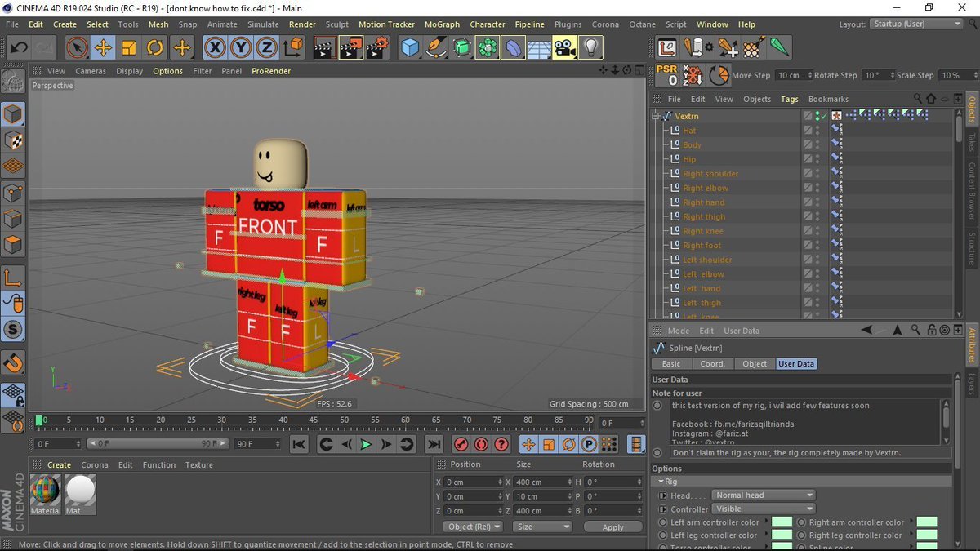Open the Size mode dropdown
Viewport: 980px width, 551px height.
[543, 527]
